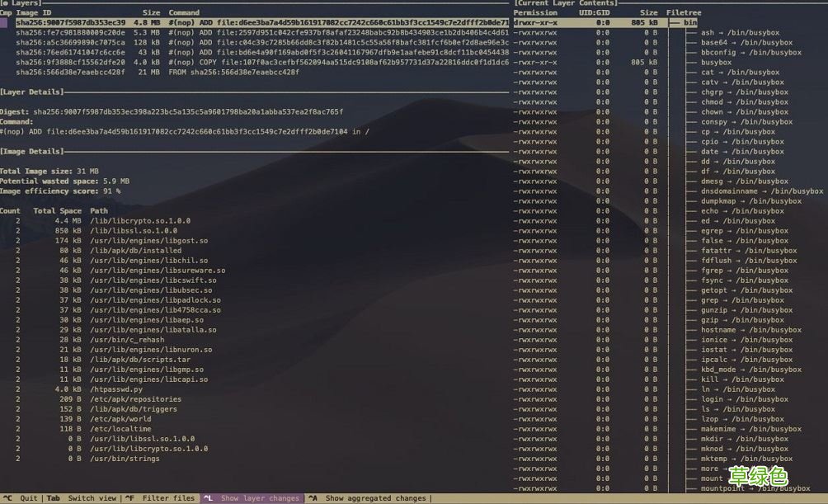Select the /etc/apk/repositories row
This screenshot has height=504, width=828.
(x=98, y=399)
